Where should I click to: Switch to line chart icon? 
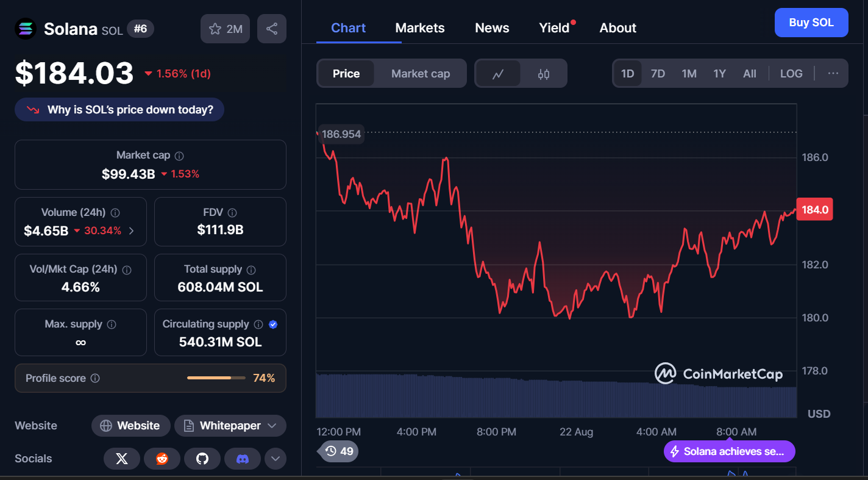[x=498, y=74]
